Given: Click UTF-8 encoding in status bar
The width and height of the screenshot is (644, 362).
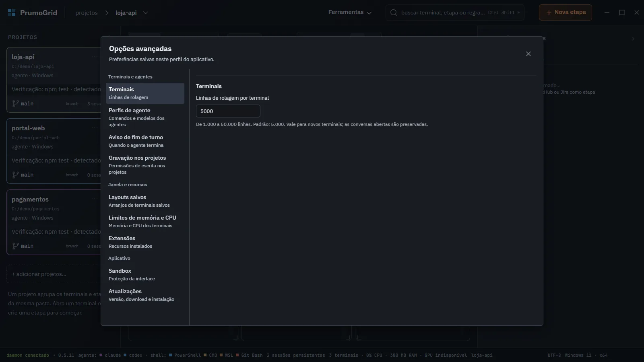Looking at the screenshot, I should (554, 355).
